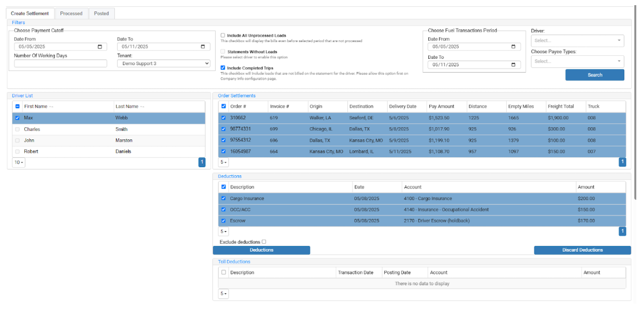Select origin cell Walker, LA
Viewport: 644px width, 310px height.
pos(321,118)
